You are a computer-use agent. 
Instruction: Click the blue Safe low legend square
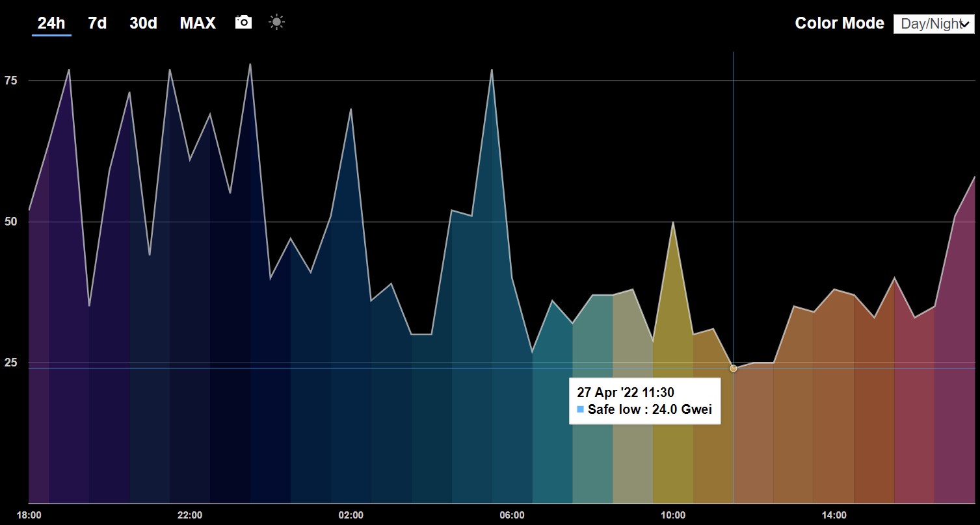pyautogui.click(x=581, y=409)
